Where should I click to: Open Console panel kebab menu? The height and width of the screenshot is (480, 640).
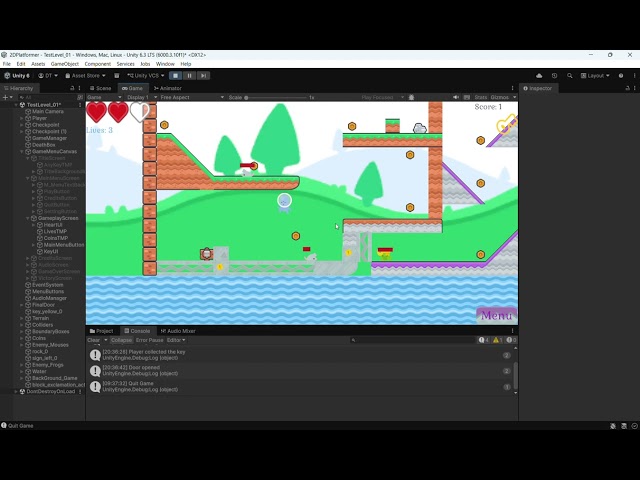click(513, 331)
